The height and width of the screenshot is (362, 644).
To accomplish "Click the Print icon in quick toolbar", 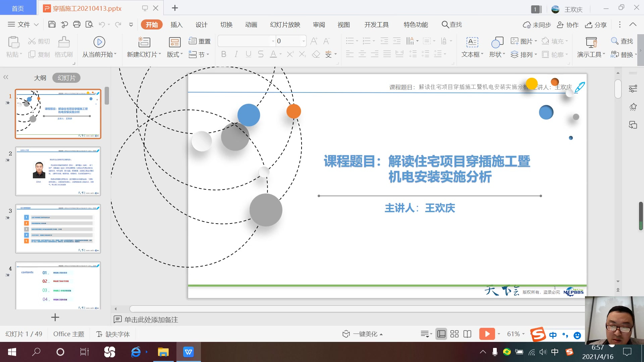I will point(77,24).
